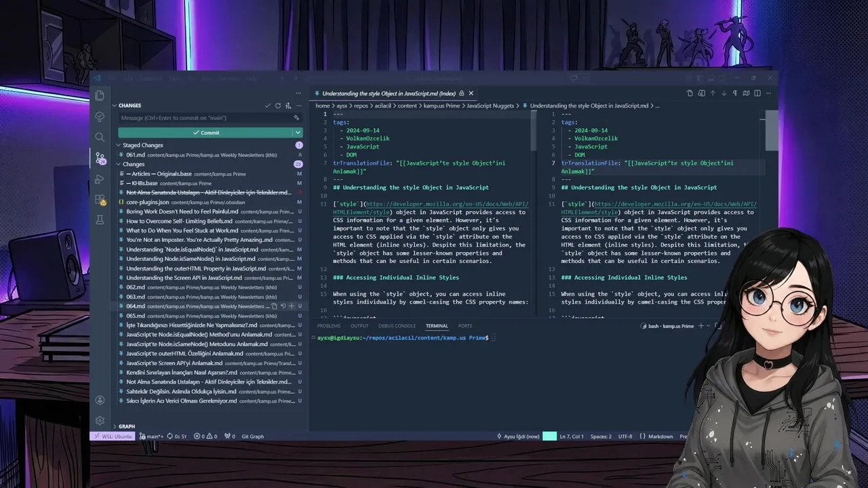
Task: Open the commit options dropdown arrow
Action: point(297,133)
